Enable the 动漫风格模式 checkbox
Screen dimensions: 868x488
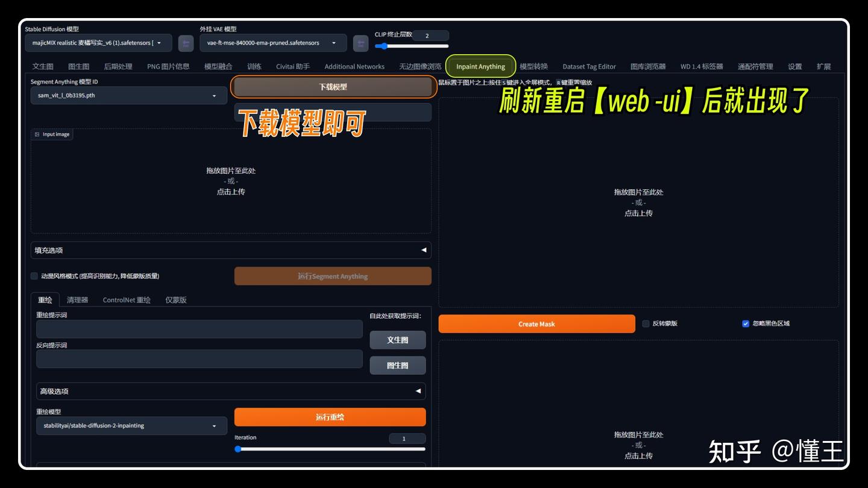click(x=34, y=276)
